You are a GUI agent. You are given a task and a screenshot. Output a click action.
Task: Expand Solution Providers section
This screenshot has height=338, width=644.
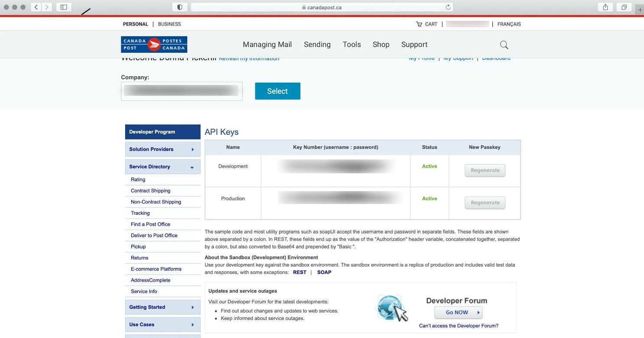click(x=163, y=149)
